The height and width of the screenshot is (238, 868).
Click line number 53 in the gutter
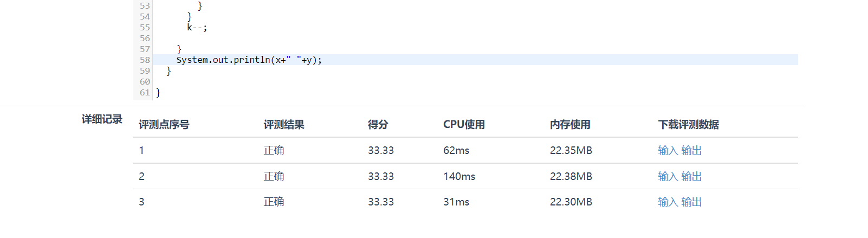145,5
